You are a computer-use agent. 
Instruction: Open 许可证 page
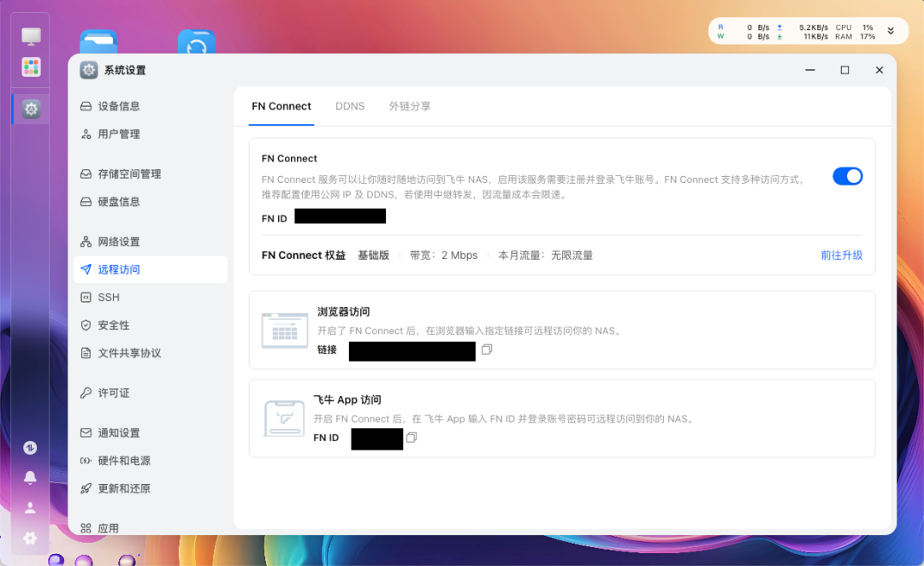(x=151, y=392)
